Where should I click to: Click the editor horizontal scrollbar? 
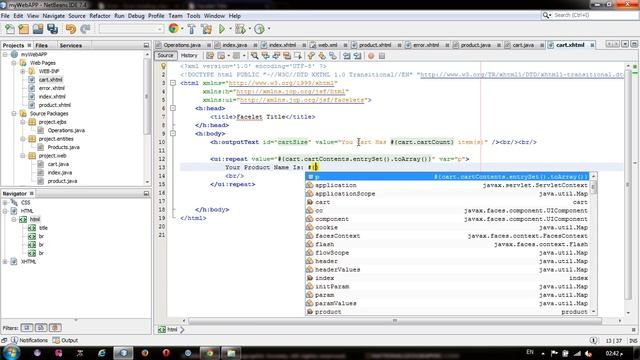point(395,321)
